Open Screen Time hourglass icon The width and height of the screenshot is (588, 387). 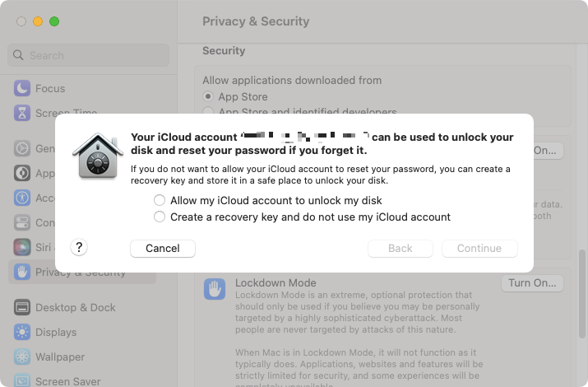[x=22, y=113]
